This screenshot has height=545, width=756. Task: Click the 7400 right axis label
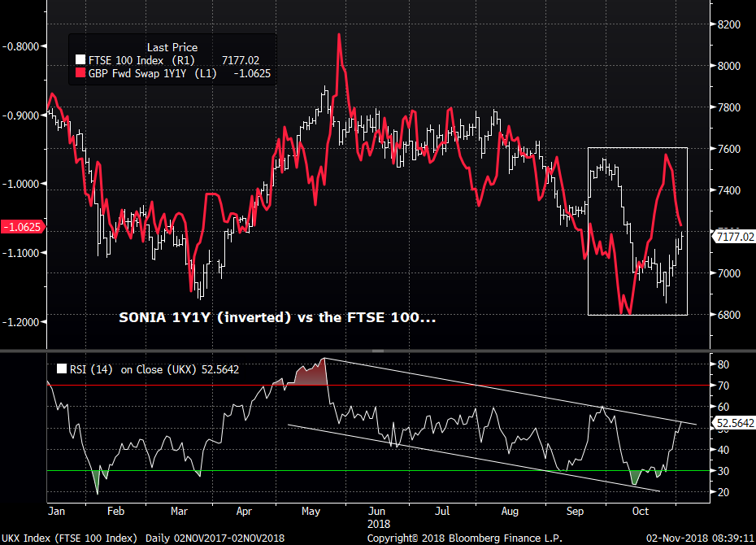pos(729,190)
